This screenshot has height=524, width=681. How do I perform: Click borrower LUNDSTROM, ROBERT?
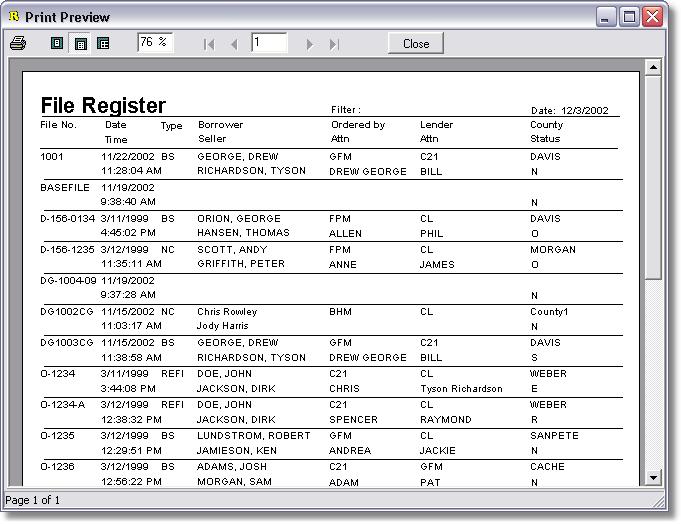(254, 435)
